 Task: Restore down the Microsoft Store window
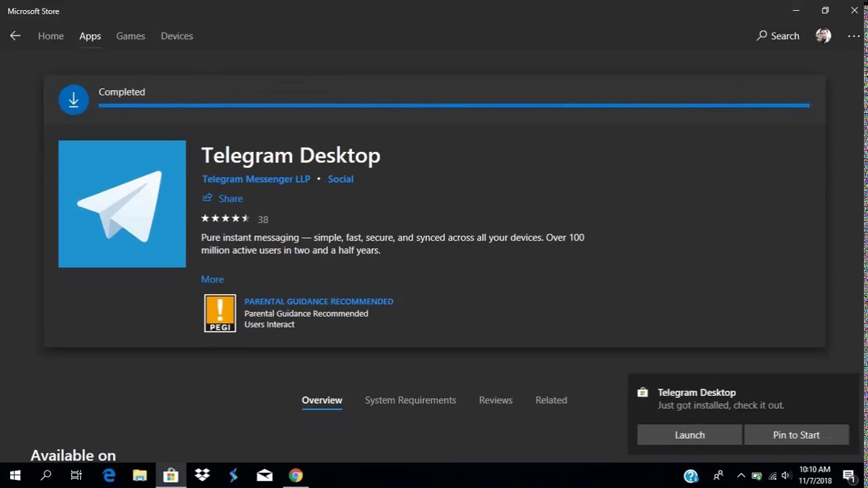point(825,11)
